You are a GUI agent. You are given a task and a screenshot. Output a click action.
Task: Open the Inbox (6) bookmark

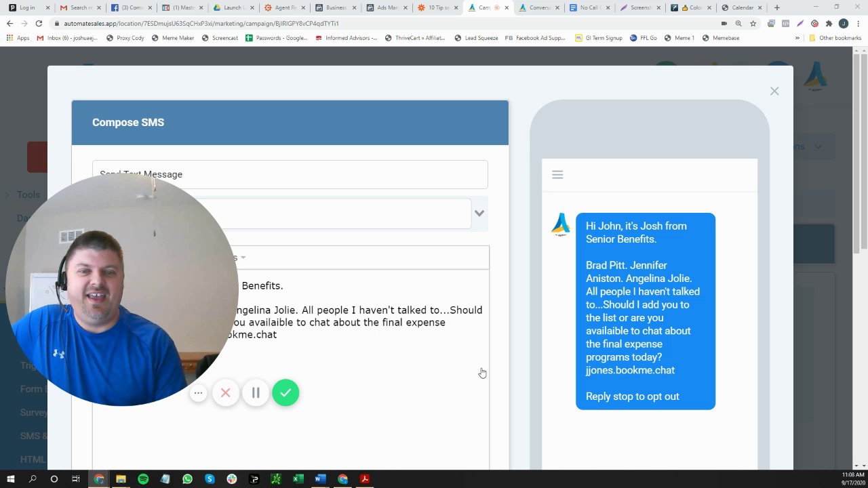(x=66, y=38)
